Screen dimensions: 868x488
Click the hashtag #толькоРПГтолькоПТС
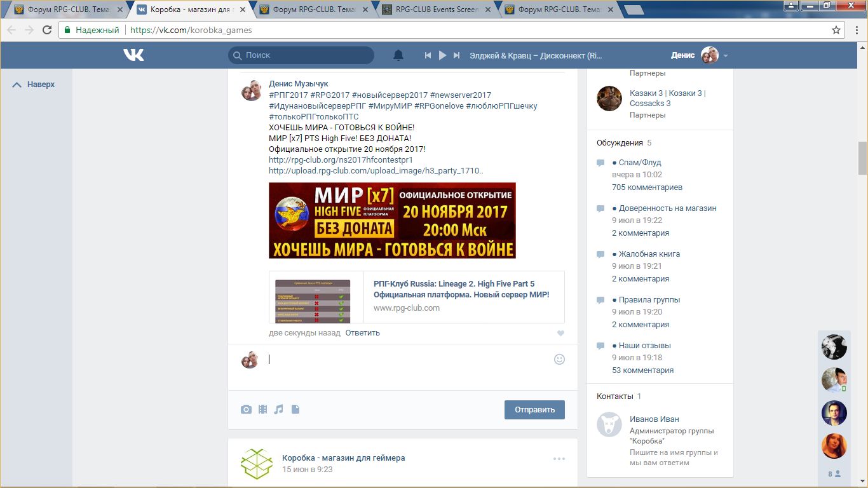point(314,117)
